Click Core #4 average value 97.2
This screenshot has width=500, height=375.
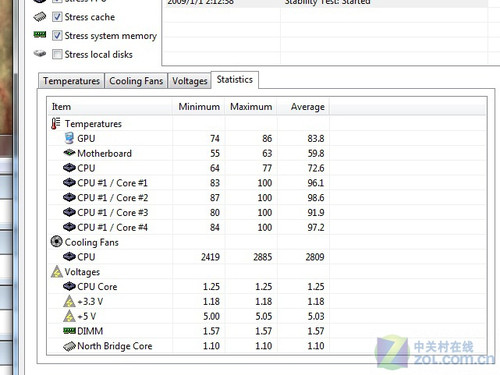coord(316,227)
